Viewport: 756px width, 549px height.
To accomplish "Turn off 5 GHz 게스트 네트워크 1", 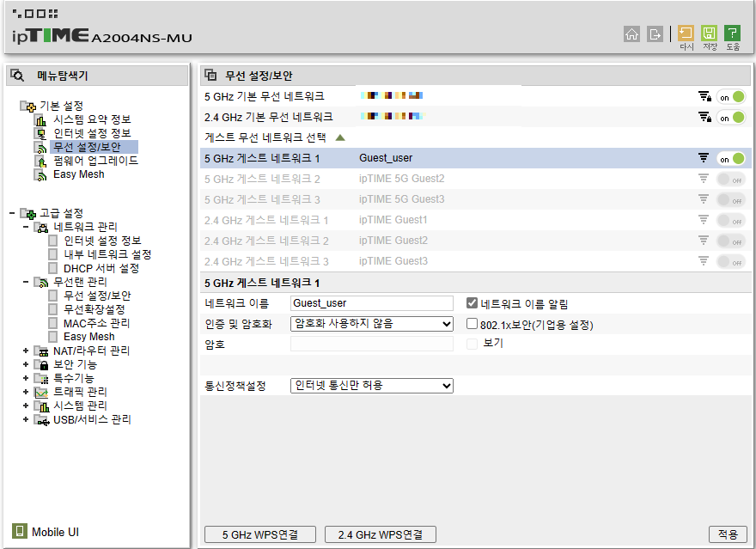I will 730,158.
